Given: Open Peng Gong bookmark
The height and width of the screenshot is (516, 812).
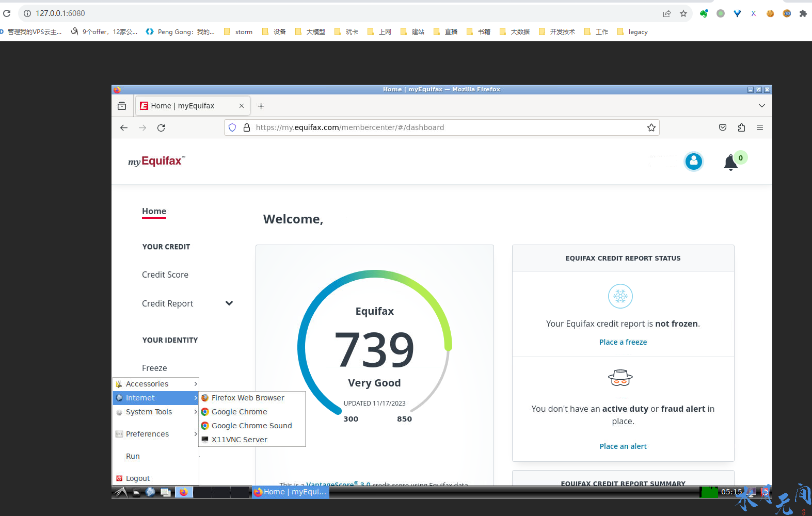Looking at the screenshot, I should pyautogui.click(x=180, y=32).
